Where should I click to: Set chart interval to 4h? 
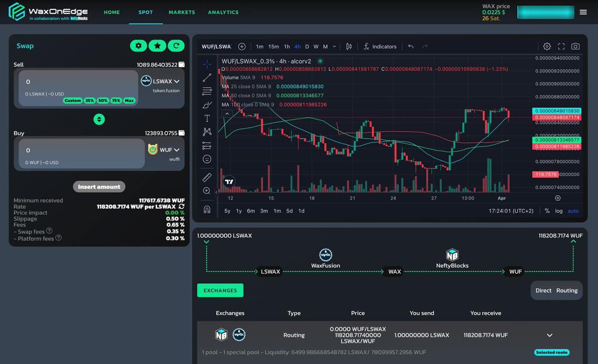tap(298, 46)
